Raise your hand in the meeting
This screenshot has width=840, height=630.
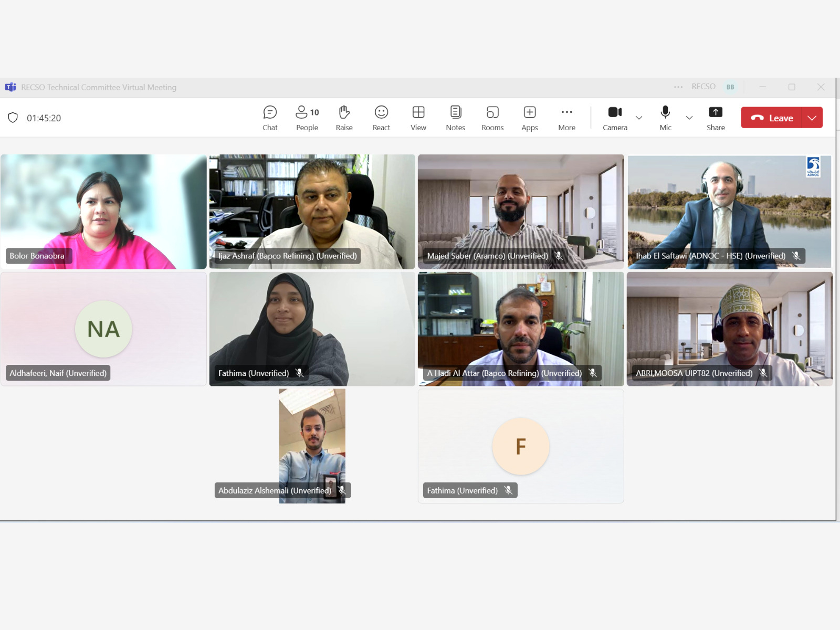pyautogui.click(x=344, y=118)
